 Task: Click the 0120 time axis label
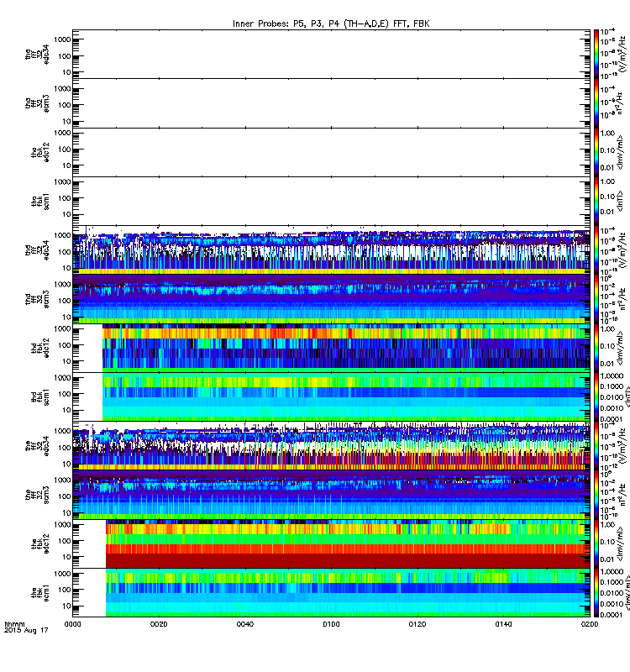[417, 624]
